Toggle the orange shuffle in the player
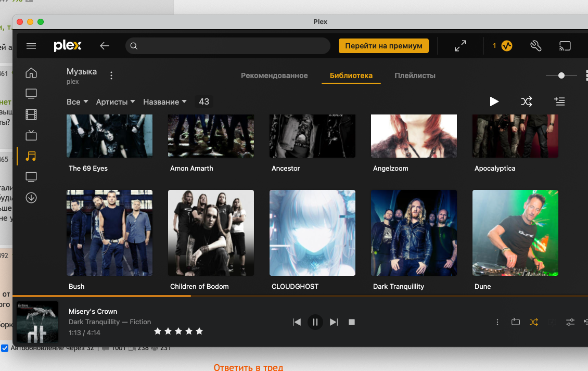This screenshot has width=588, height=371. coord(534,322)
